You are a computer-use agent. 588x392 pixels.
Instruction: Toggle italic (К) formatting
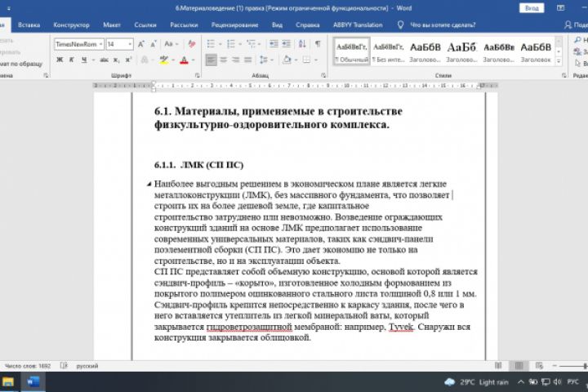(71, 60)
